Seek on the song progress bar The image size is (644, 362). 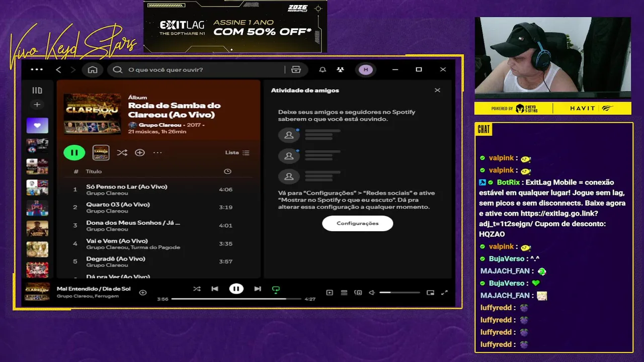pyautogui.click(x=236, y=299)
